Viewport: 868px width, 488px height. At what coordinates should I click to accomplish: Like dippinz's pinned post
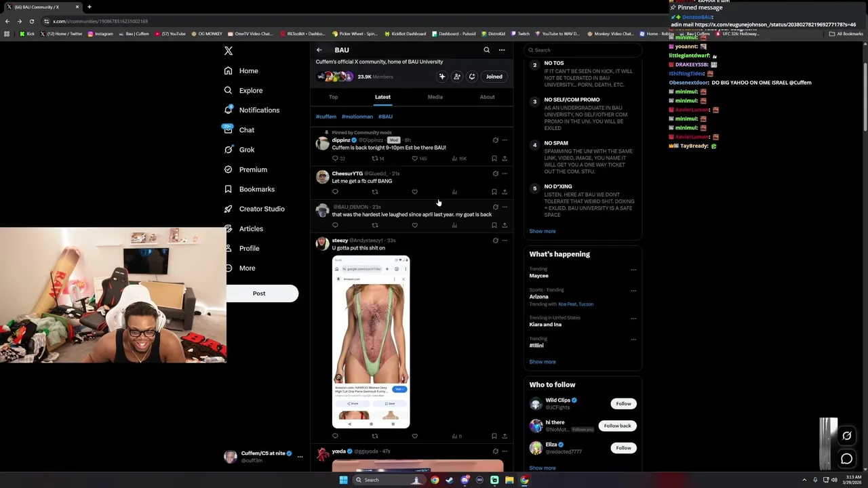pos(415,159)
